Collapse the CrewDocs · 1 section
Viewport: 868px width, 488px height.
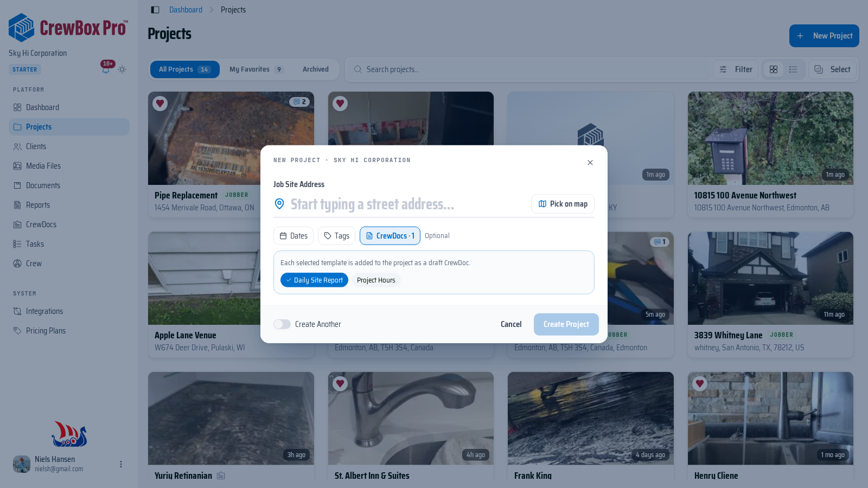(x=390, y=236)
